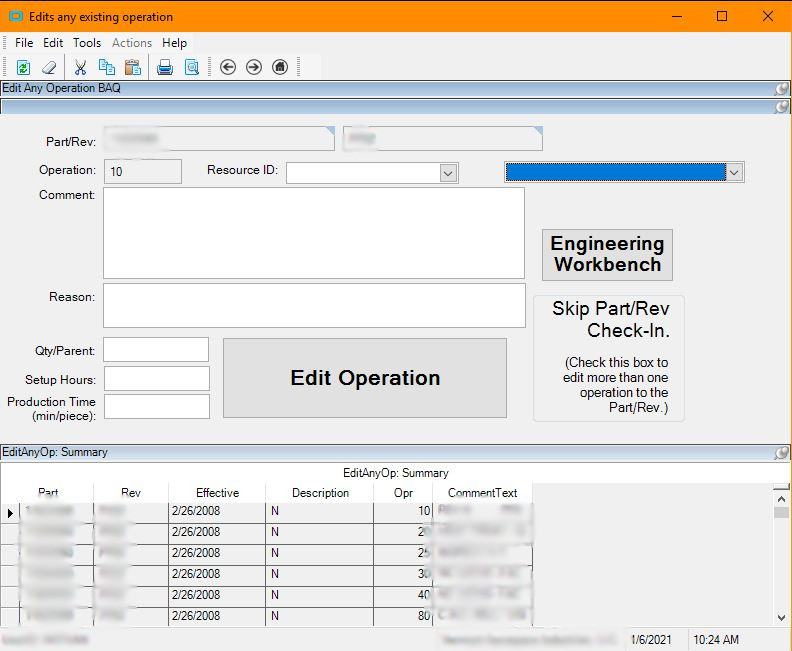Click the CommentText column header
Image resolution: width=792 pixels, height=651 pixels.
pos(482,492)
